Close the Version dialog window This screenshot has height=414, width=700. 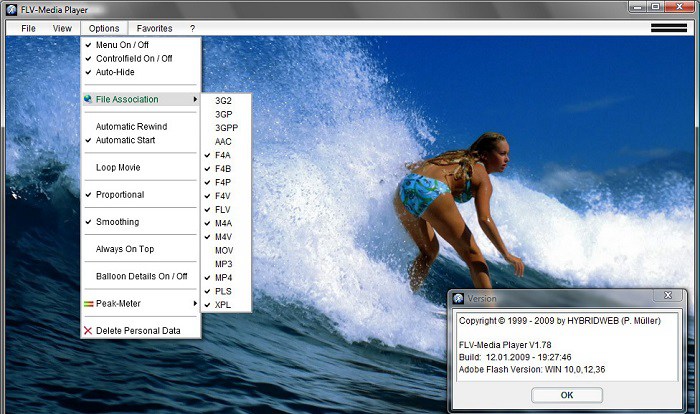tap(668, 296)
